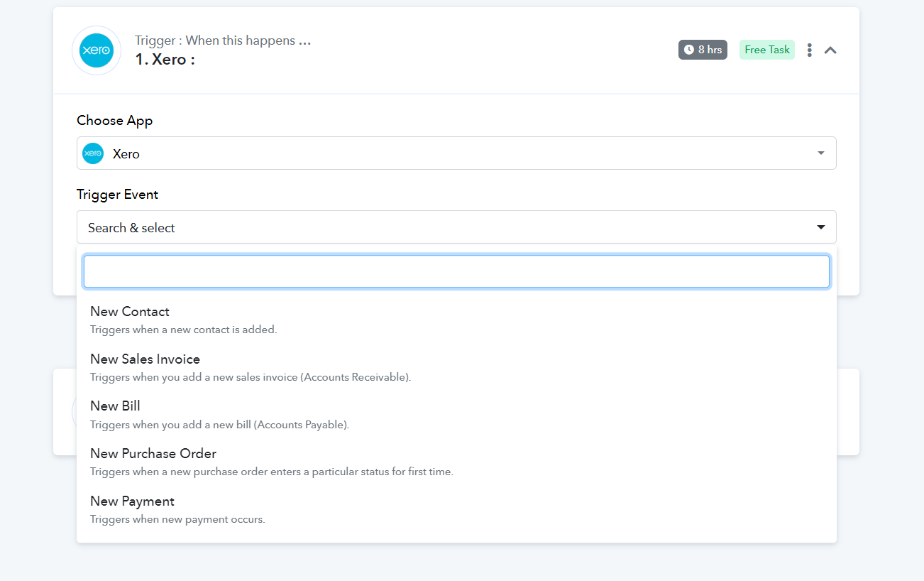The width and height of the screenshot is (924, 581).
Task: Click the '1. Xero :' step title
Action: pos(165,60)
